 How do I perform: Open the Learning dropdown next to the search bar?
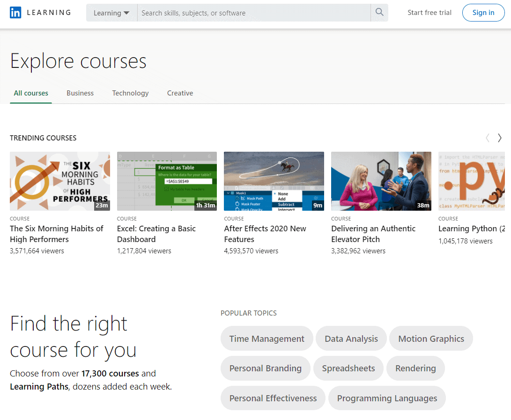click(x=111, y=13)
